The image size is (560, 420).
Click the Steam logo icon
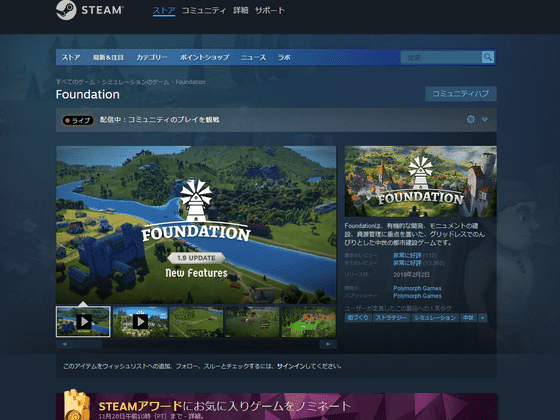[x=66, y=10]
